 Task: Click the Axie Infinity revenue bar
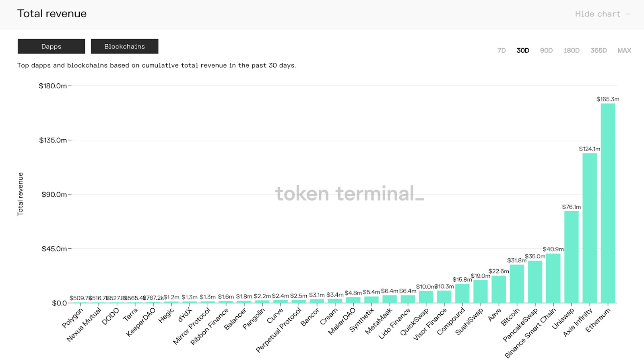point(590,228)
